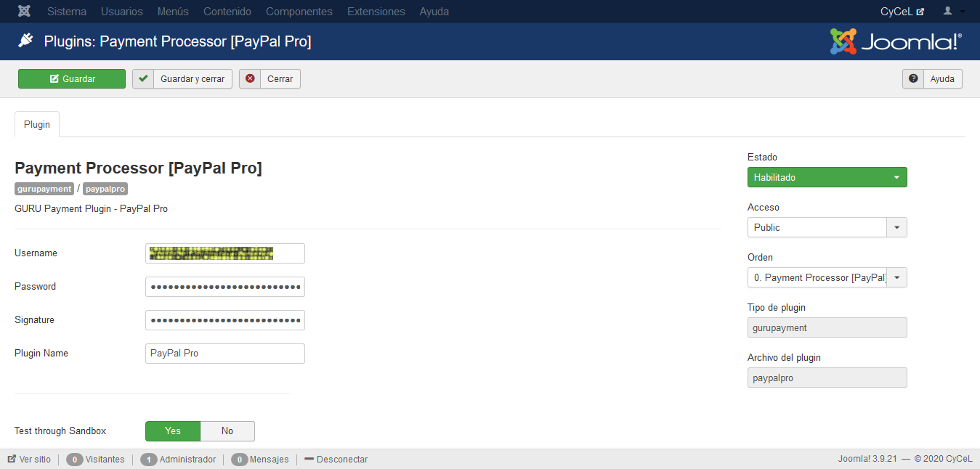Viewport: 980px width, 469px height.
Task: Click the plug icon beside page title
Action: click(26, 41)
